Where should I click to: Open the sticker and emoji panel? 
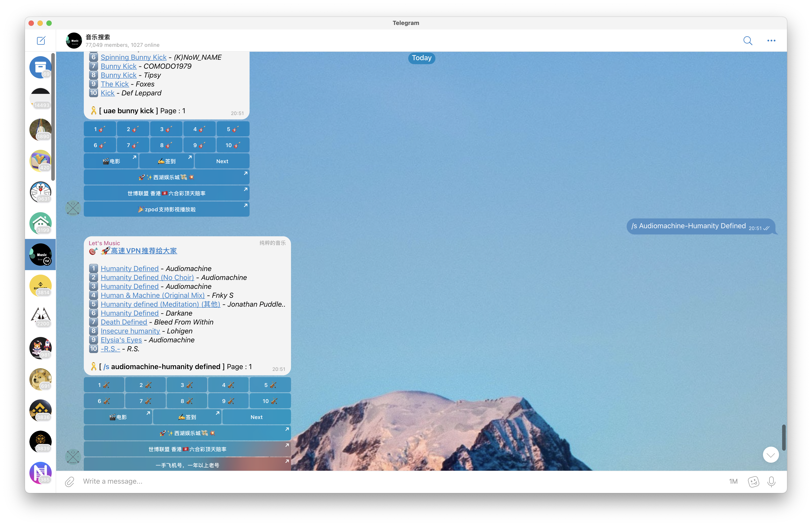(753, 481)
